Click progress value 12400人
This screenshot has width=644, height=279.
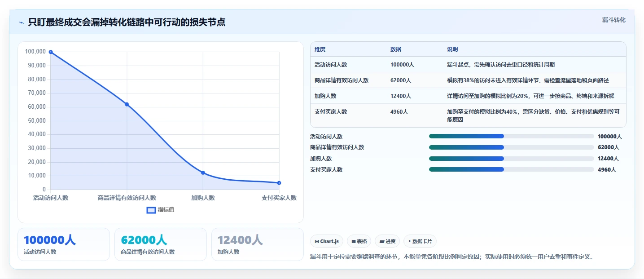pyautogui.click(x=609, y=158)
